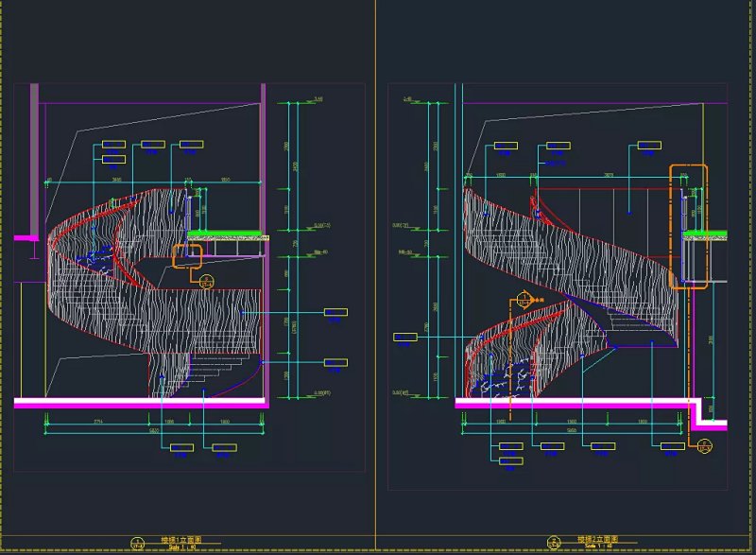Click the green floor slab in left elevation
Image resolution: width=756 pixels, height=555 pixels.
(x=226, y=233)
